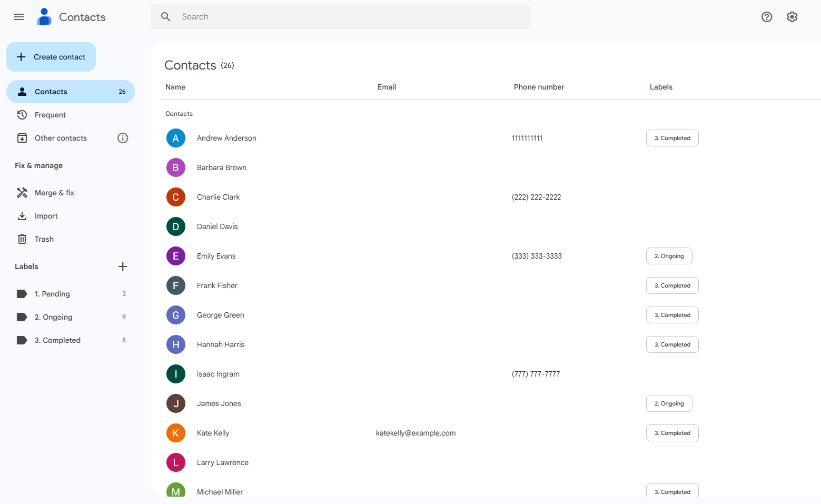Click Frank Fisher's avatar F

point(176,285)
